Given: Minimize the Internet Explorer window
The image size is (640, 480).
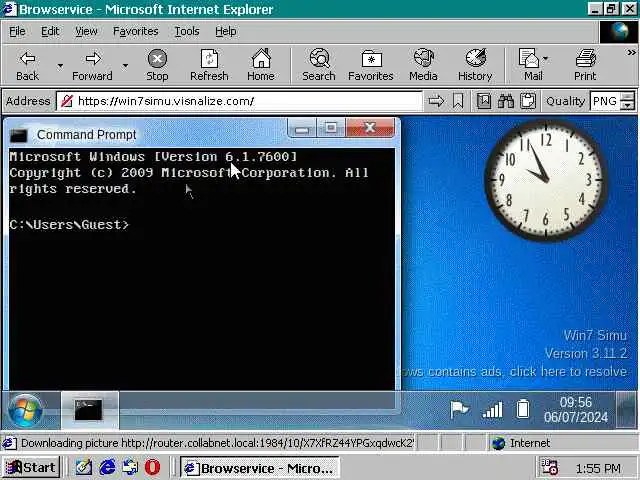Looking at the screenshot, I should (594, 9).
